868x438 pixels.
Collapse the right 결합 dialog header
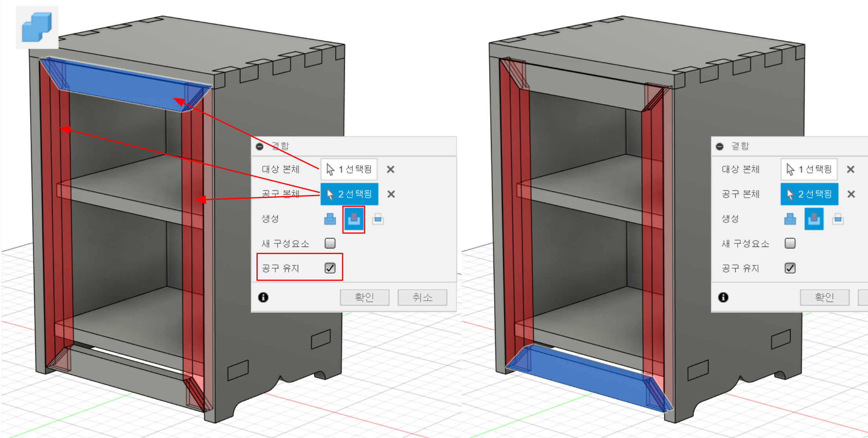[x=720, y=147]
